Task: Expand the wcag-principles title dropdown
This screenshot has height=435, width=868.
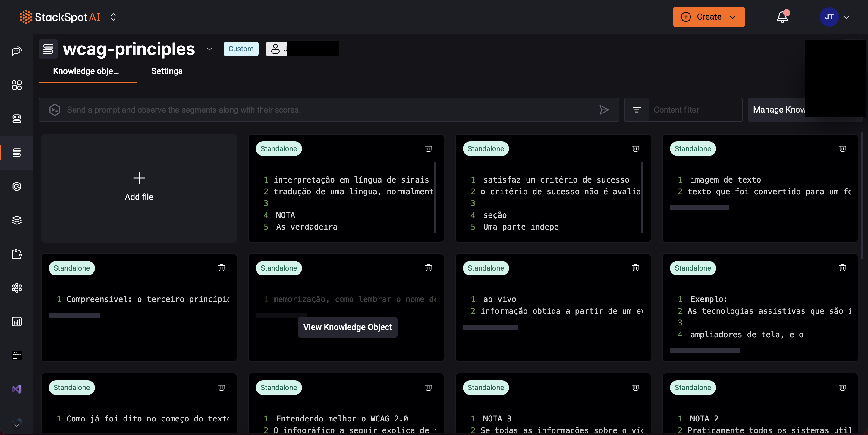Action: 209,49
